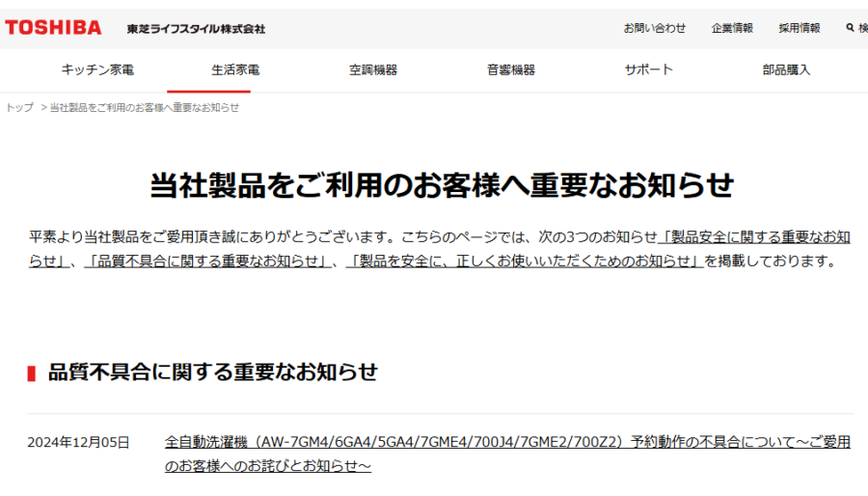This screenshot has height=496, width=868.
Task: Open 企業情報 company info link
Action: [x=732, y=28]
